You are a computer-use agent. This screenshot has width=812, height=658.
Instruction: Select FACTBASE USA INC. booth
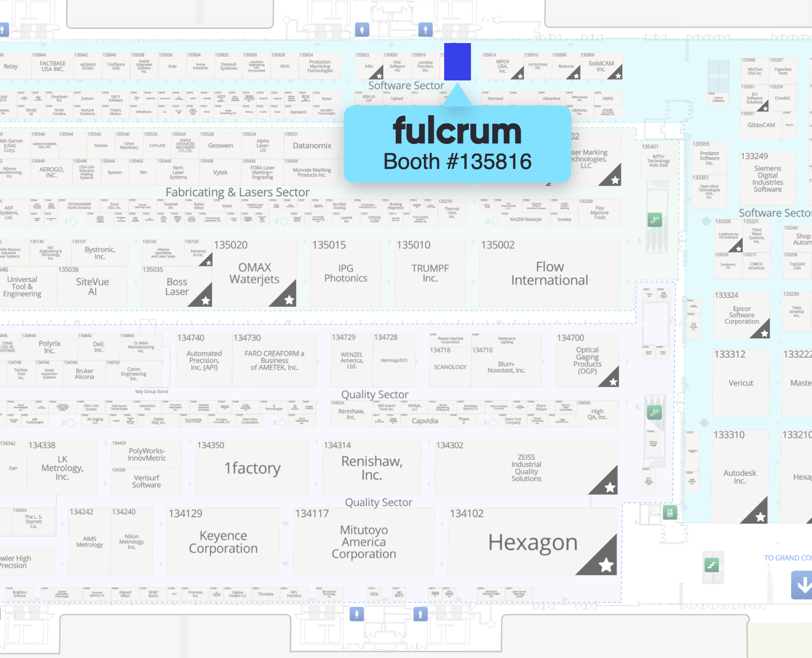52,66
